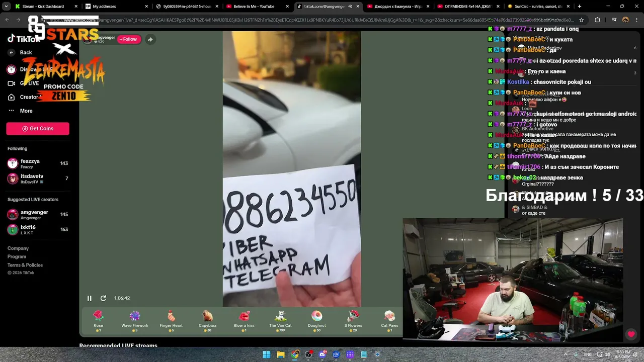The image size is (644, 362).
Task: Open the Company footer link
Action: (18, 248)
